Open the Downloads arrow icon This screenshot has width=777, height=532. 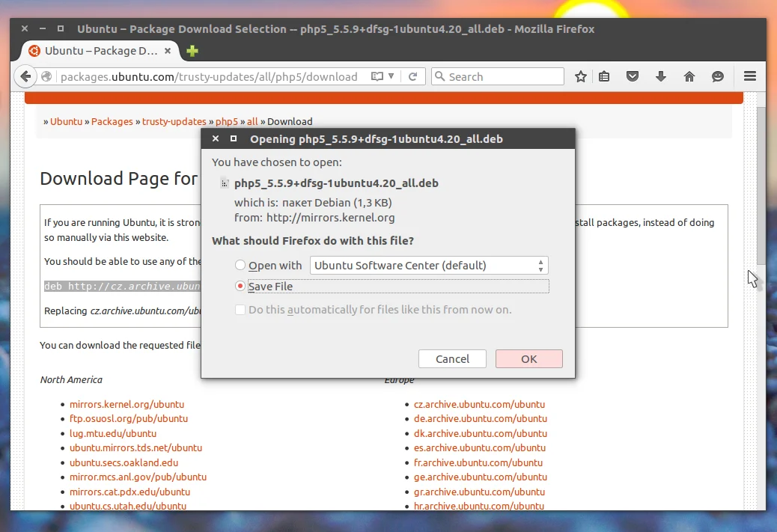[x=660, y=76]
